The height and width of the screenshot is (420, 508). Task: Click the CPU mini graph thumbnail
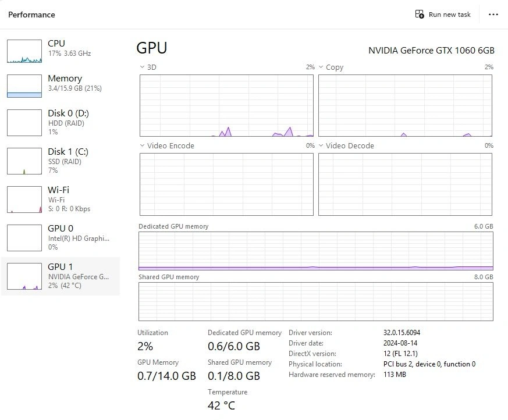pos(24,51)
